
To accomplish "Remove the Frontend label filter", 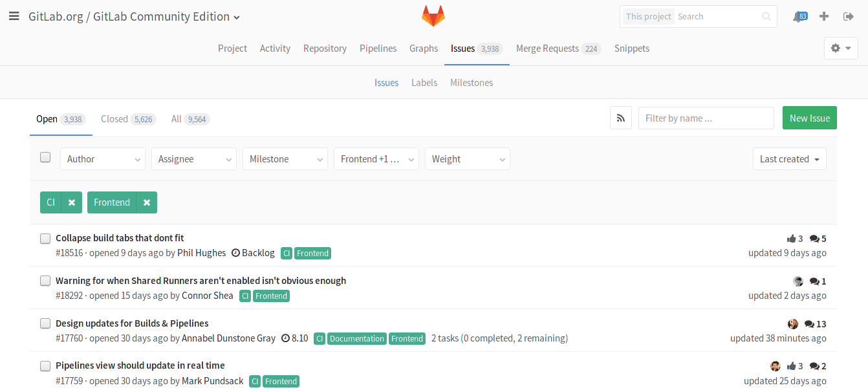I will [147, 202].
